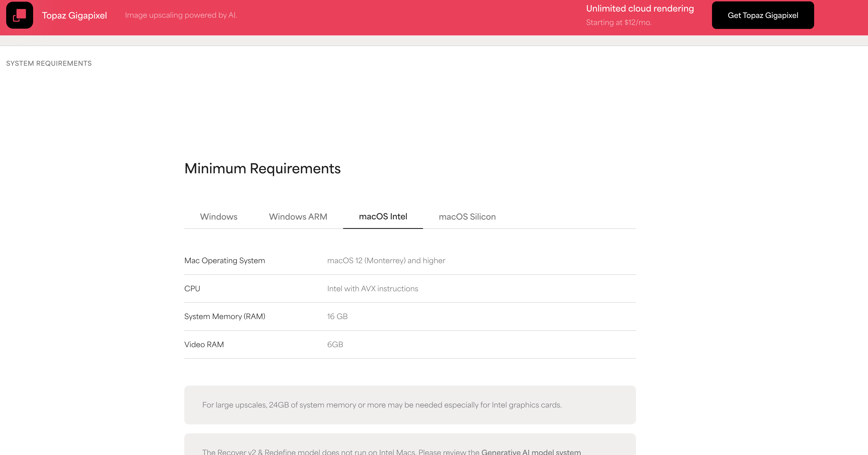This screenshot has width=868, height=455.
Task: Select the Windows ARM tab
Action: pos(298,217)
